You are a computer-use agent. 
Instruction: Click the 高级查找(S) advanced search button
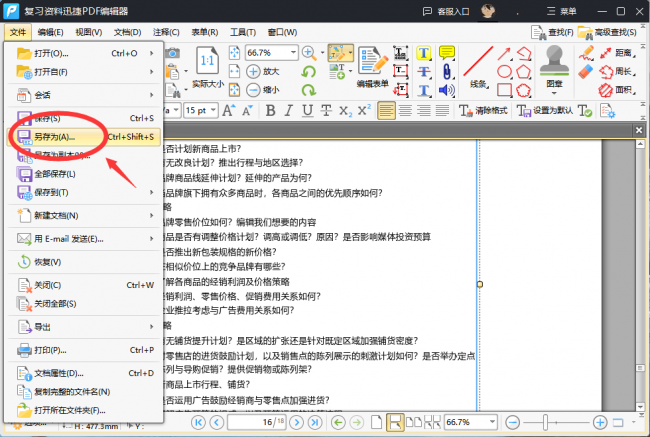[607, 32]
